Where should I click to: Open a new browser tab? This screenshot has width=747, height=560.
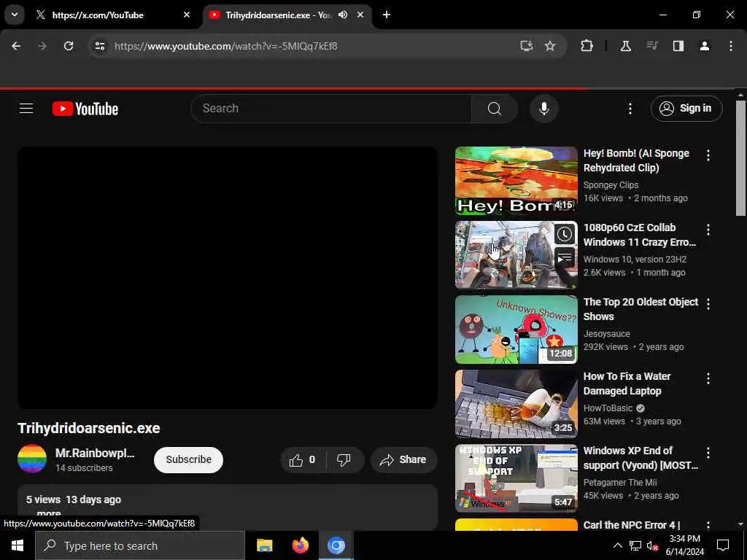(387, 15)
